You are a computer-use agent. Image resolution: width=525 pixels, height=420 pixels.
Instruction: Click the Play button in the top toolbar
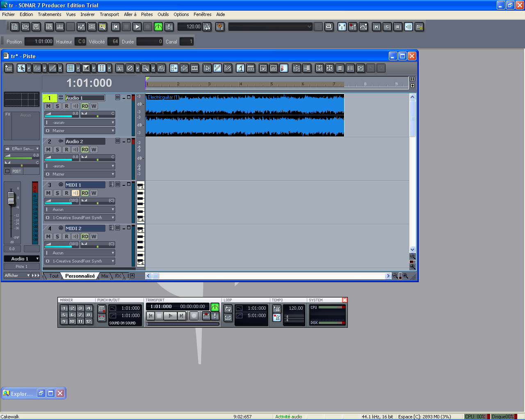[137, 27]
